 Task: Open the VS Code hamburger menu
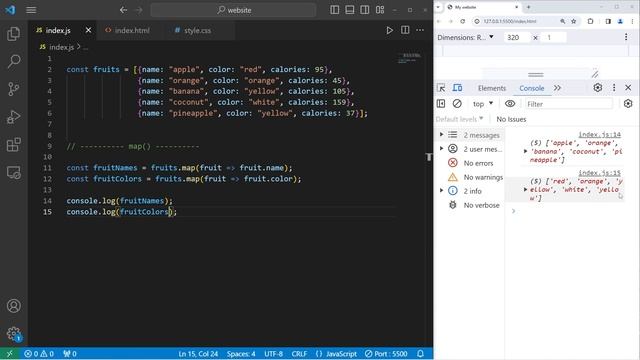31,10
